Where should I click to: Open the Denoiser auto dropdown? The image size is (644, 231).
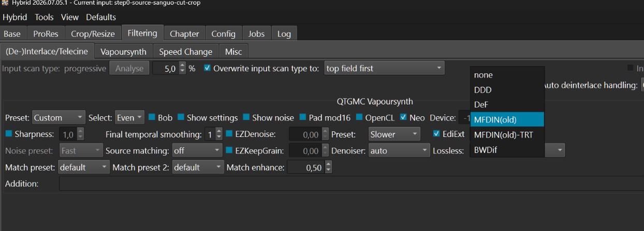399,151
